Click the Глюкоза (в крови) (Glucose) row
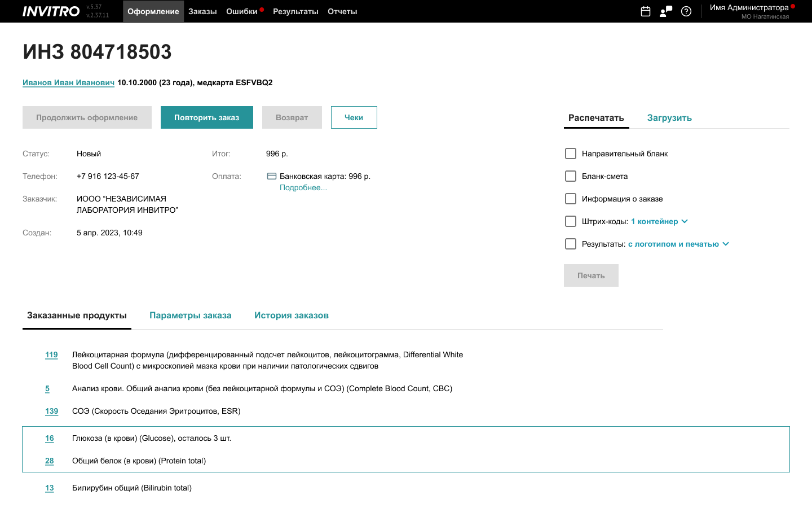The width and height of the screenshot is (812, 508). tap(152, 438)
